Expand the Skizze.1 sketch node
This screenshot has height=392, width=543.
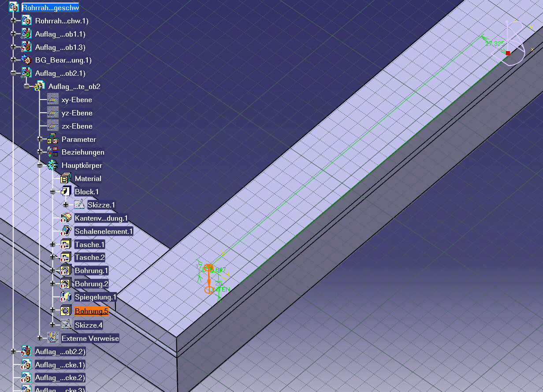tap(66, 204)
